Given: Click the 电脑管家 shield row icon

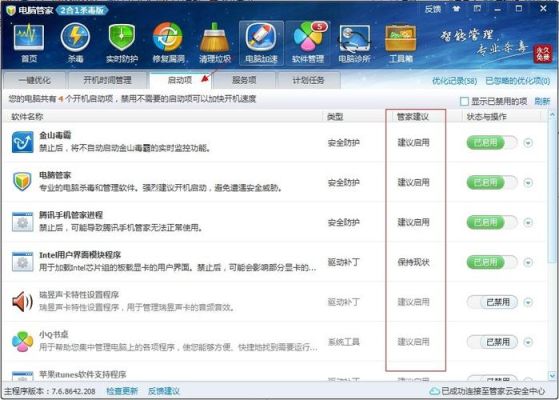Looking at the screenshot, I should click(22, 181).
